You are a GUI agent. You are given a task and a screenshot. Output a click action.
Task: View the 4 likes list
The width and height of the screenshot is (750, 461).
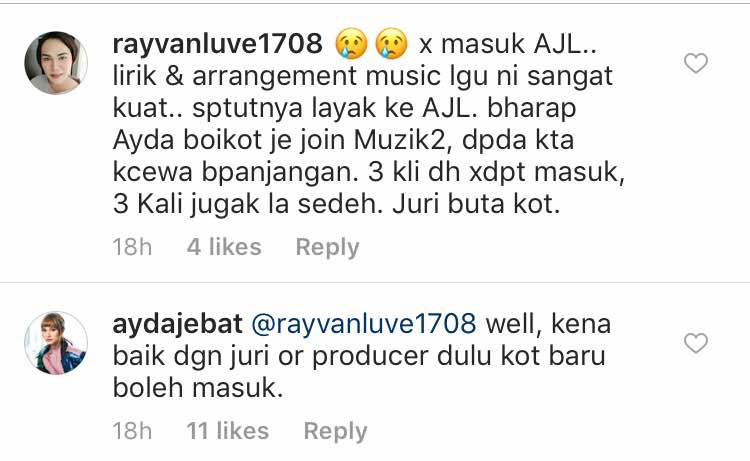(224, 247)
